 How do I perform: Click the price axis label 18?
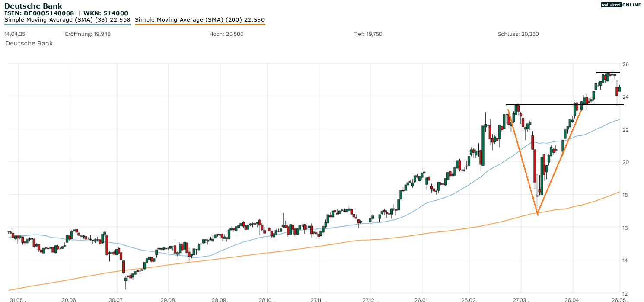point(625,195)
